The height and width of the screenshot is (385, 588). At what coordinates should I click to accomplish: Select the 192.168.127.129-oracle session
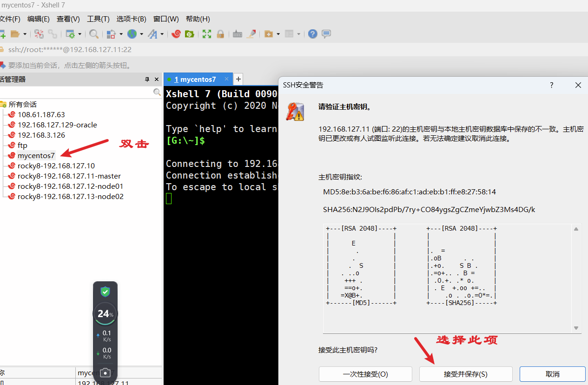pos(57,125)
